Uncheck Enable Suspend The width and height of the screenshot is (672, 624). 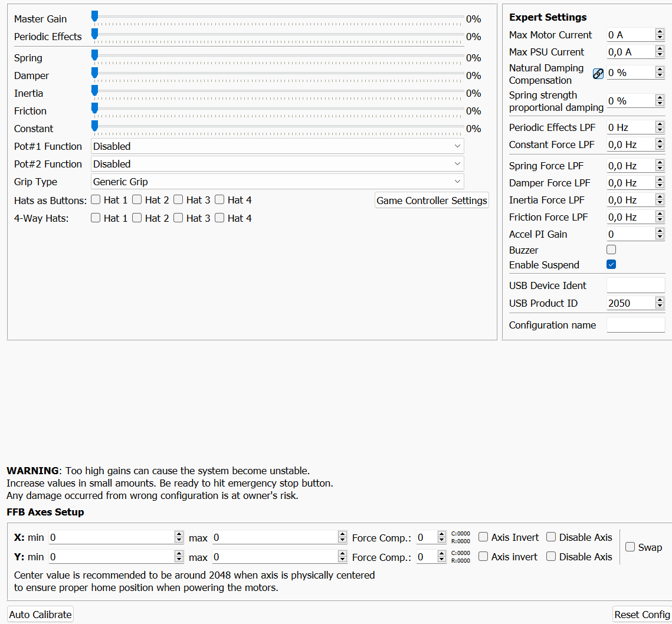(x=611, y=264)
